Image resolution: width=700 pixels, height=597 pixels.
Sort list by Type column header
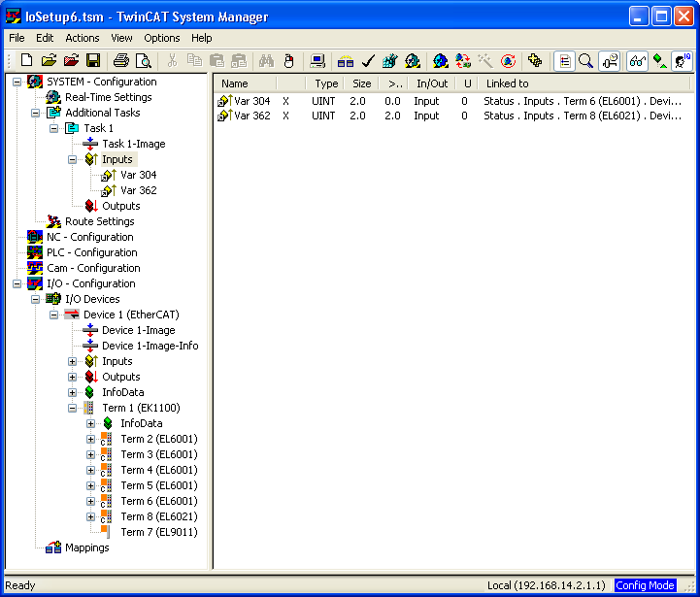click(x=325, y=83)
